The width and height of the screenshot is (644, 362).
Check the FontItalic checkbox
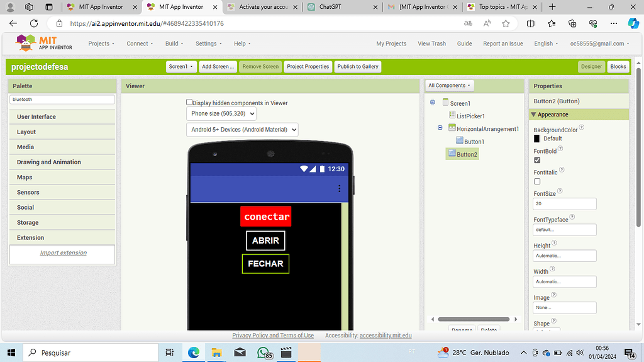(x=537, y=181)
